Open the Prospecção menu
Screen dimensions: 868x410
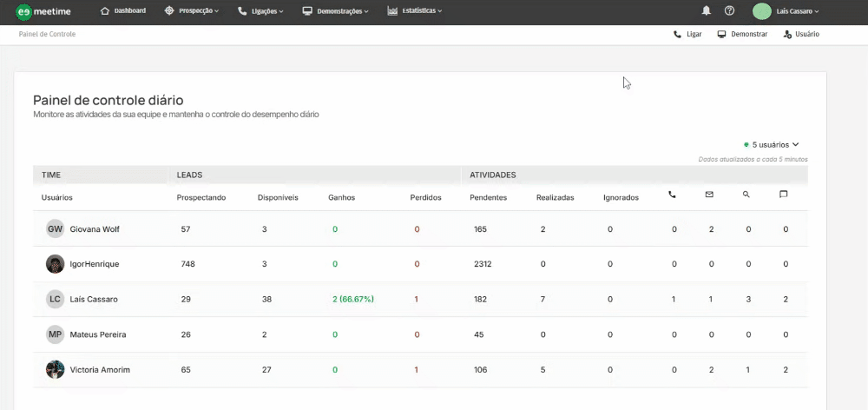click(x=192, y=10)
